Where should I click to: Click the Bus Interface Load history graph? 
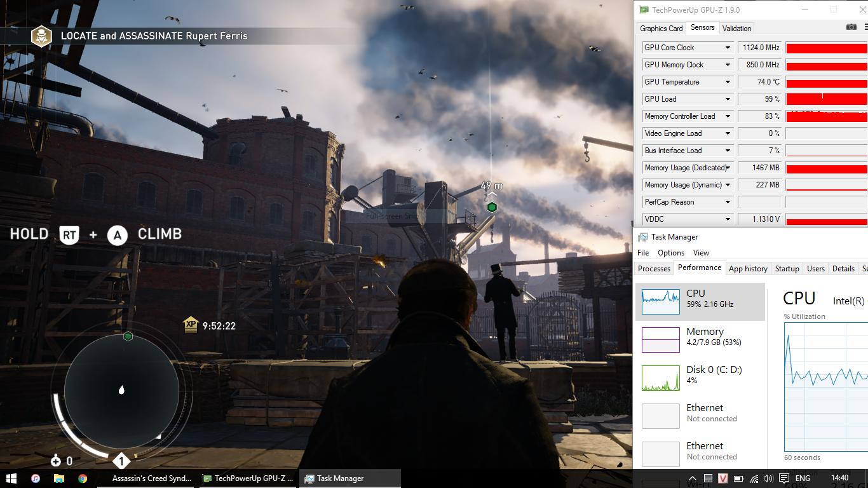(827, 151)
